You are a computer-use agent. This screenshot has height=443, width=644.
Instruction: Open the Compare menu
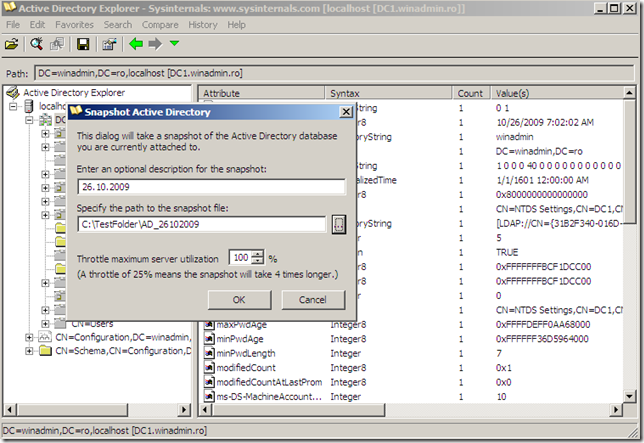160,25
